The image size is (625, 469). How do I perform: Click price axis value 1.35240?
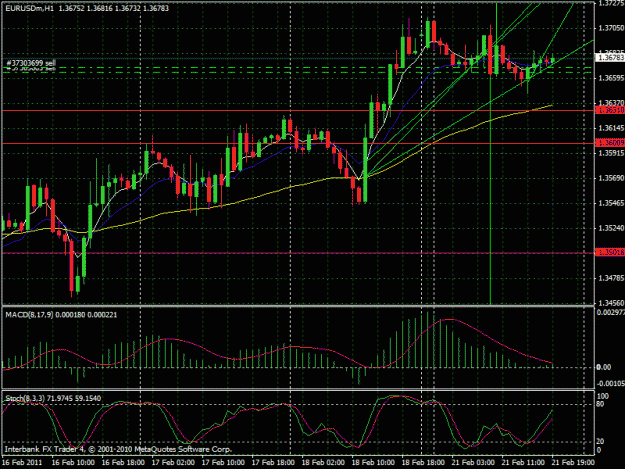coord(611,228)
